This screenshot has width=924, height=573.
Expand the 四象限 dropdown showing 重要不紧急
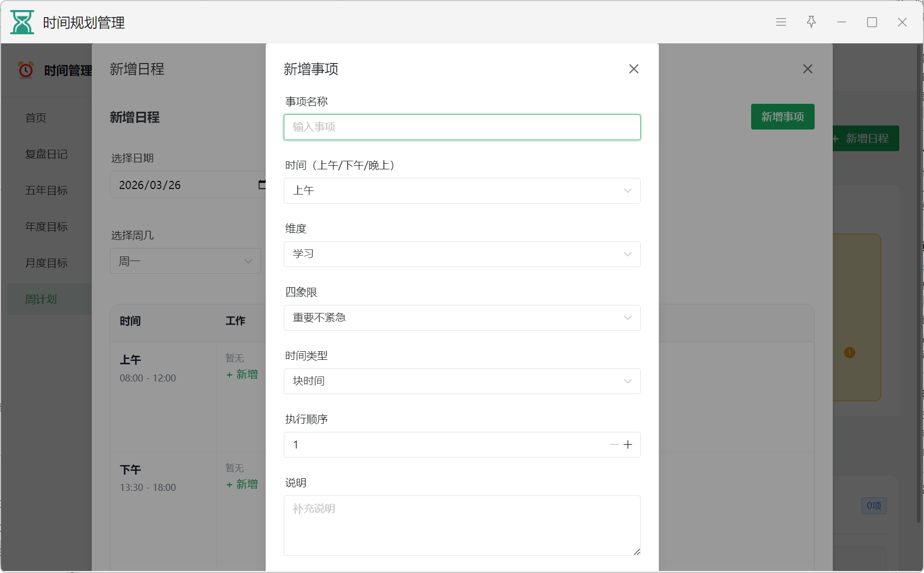462,317
